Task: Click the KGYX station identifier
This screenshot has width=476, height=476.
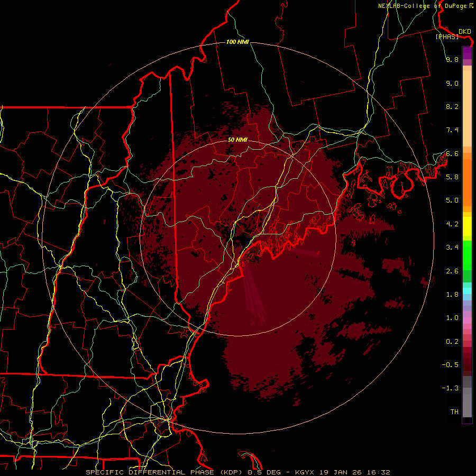Action: point(305,472)
